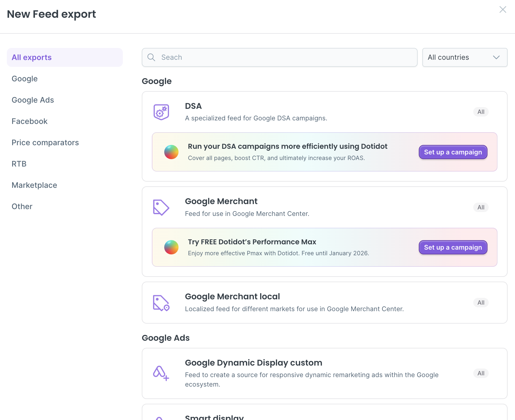Click the DSA feed gear shield icon
Image resolution: width=515 pixels, height=420 pixels.
pos(161,112)
